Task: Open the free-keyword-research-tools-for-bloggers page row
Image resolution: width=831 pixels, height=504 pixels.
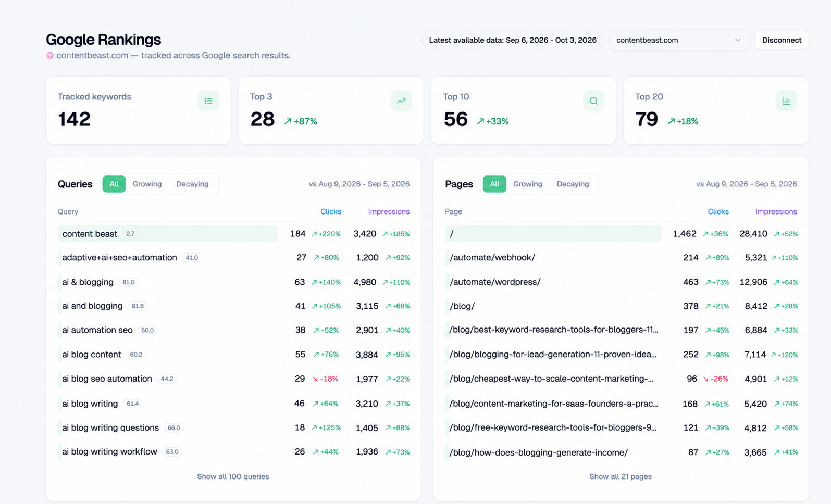Action: pyautogui.click(x=621, y=428)
